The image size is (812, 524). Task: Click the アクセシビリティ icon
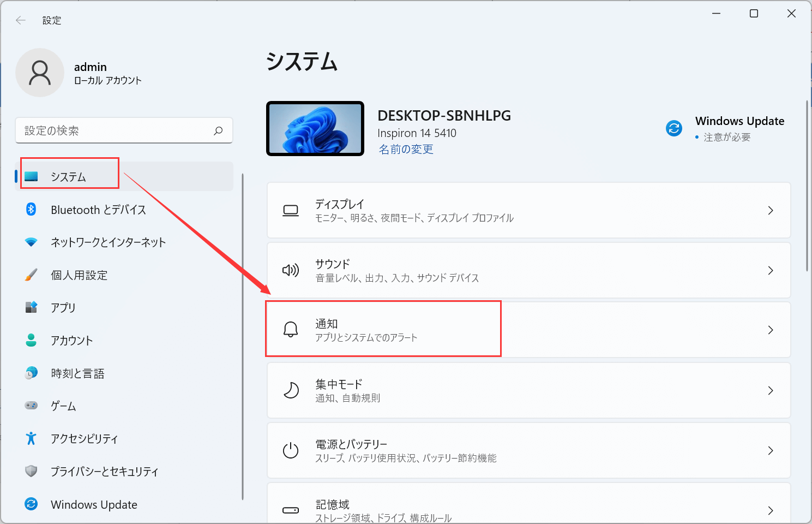(x=31, y=438)
